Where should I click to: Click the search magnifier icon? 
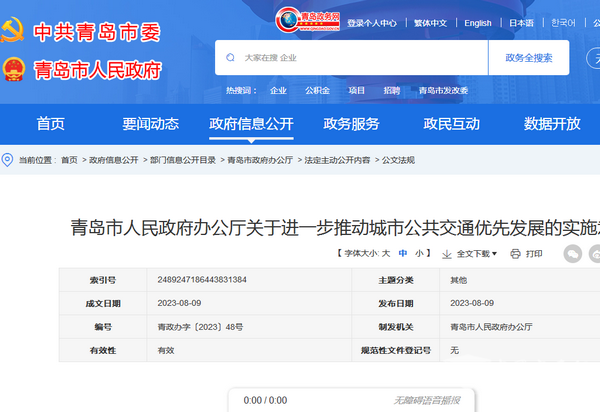coord(232,58)
